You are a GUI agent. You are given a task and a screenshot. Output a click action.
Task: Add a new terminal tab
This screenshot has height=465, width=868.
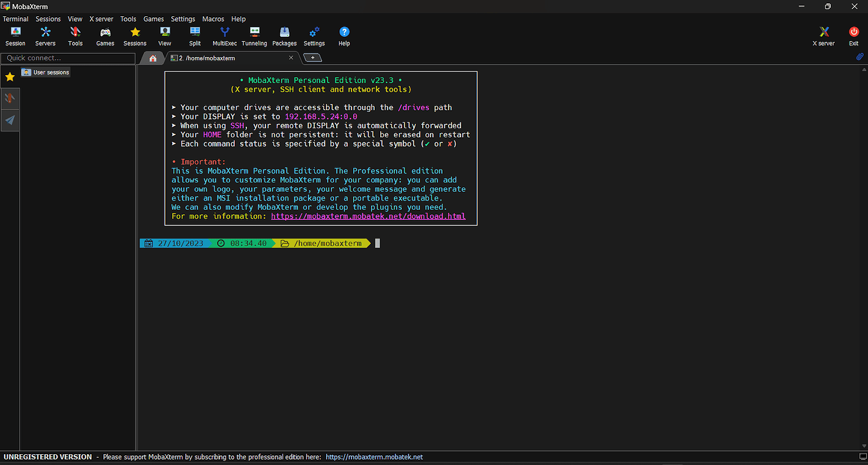click(313, 58)
